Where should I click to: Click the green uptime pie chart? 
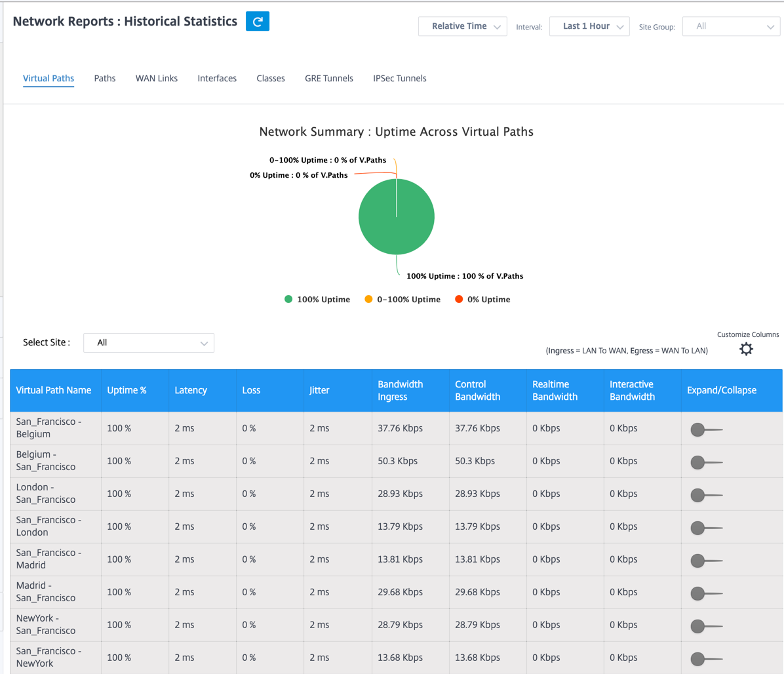coord(397,216)
